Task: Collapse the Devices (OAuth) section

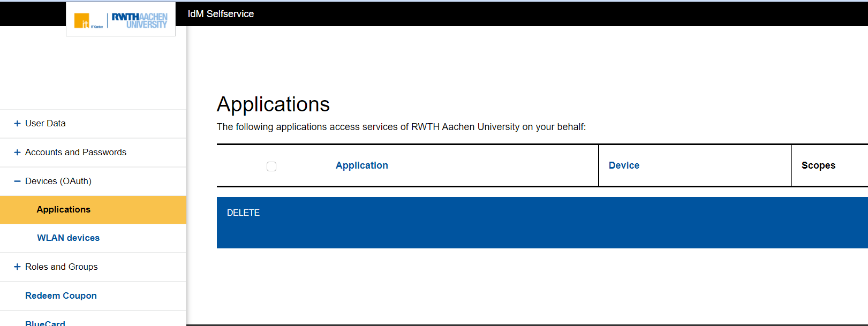Action: pos(58,181)
